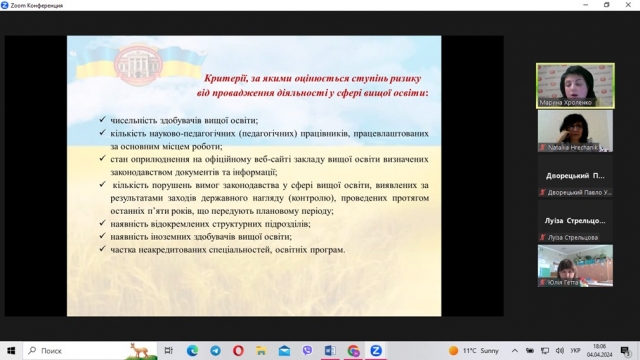Click bullet 'чисельність здобувачів вищої освіти'
Screen dimensions: 640x360
pos(184,120)
